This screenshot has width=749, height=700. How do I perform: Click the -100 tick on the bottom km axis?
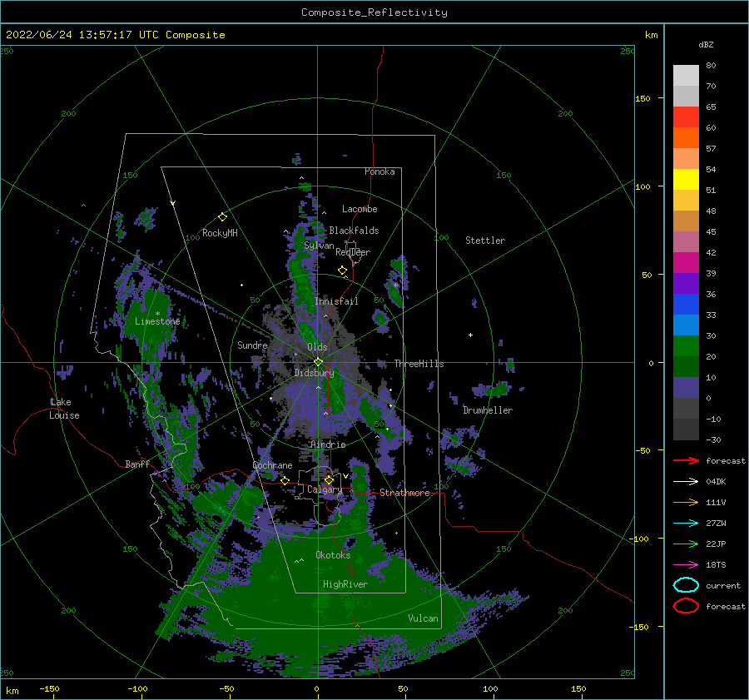click(137, 688)
